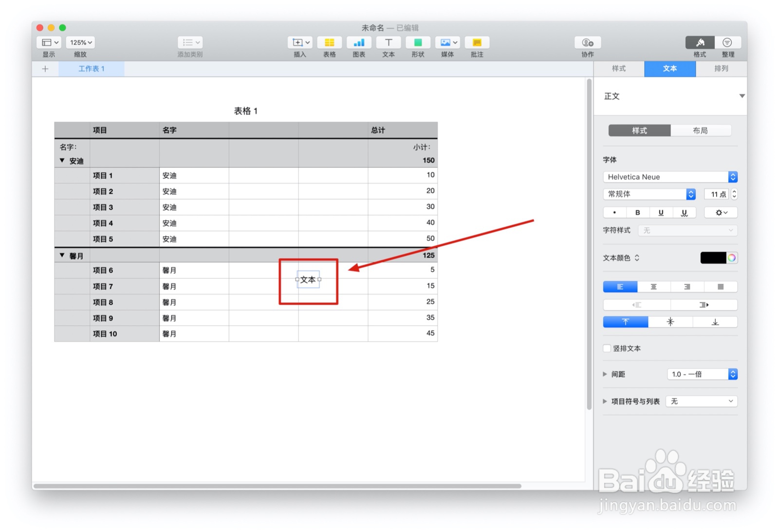Viewport: 779px width, 532px height.
Task: Click the 总计 column header
Action: 403,130
